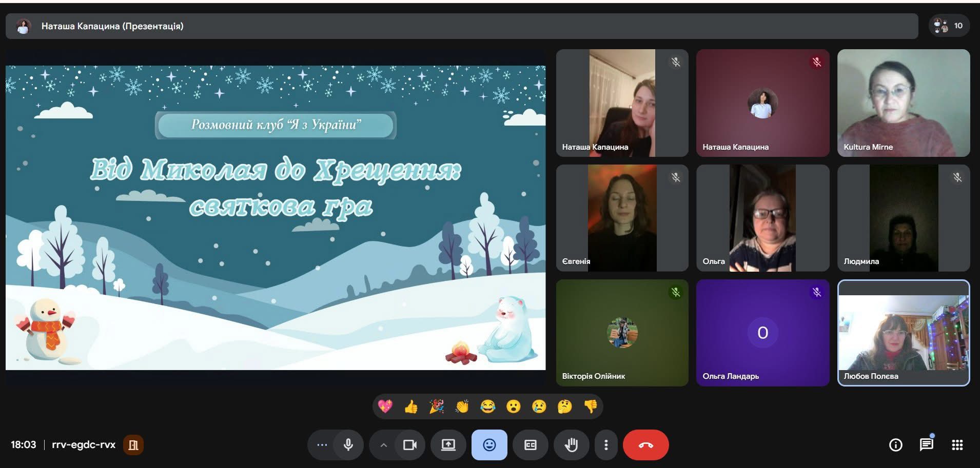The image size is (980, 468).
Task: Open meeting details info icon
Action: coord(895,445)
